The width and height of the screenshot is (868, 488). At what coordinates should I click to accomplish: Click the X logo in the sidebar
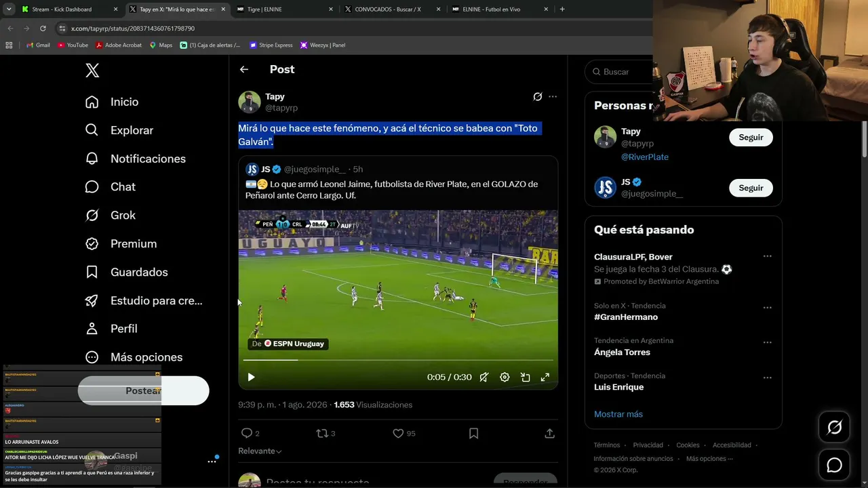pos(92,70)
